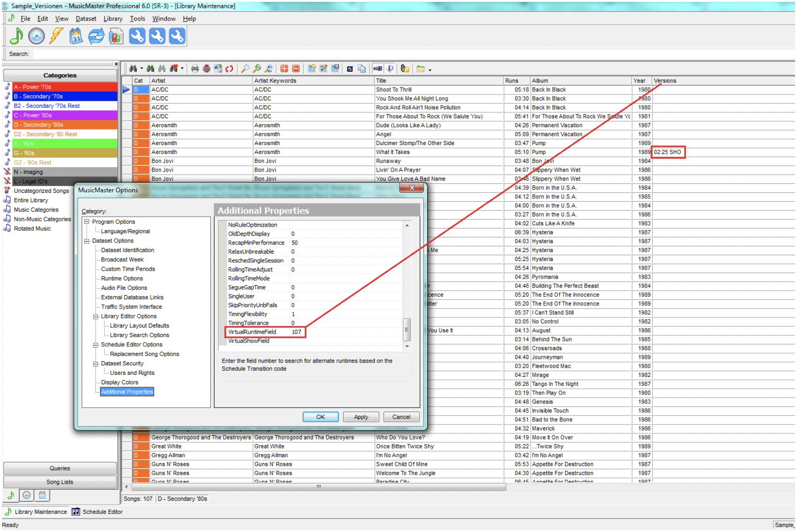Click the first binoculars find icon
The height and width of the screenshot is (532, 796).
133,68
